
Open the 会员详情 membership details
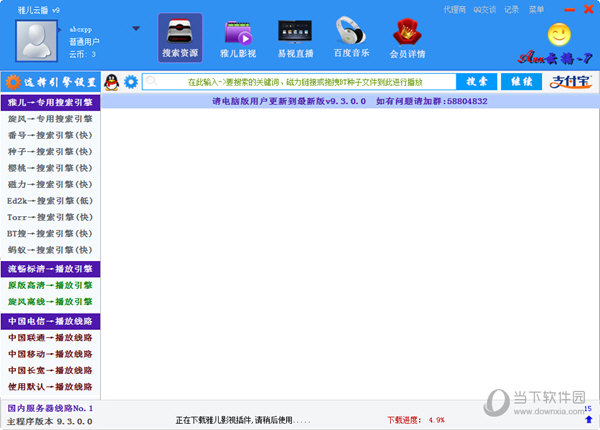point(407,39)
